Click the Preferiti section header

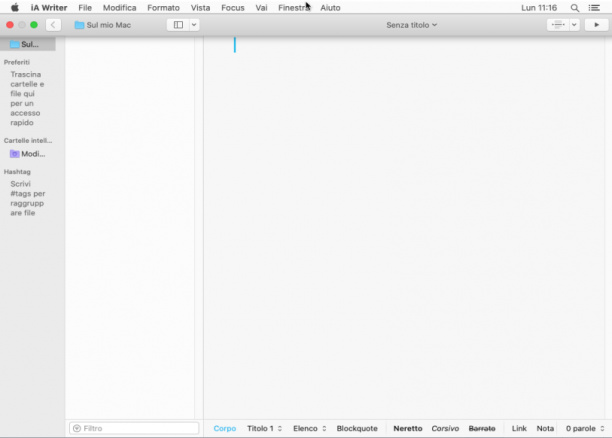17,62
